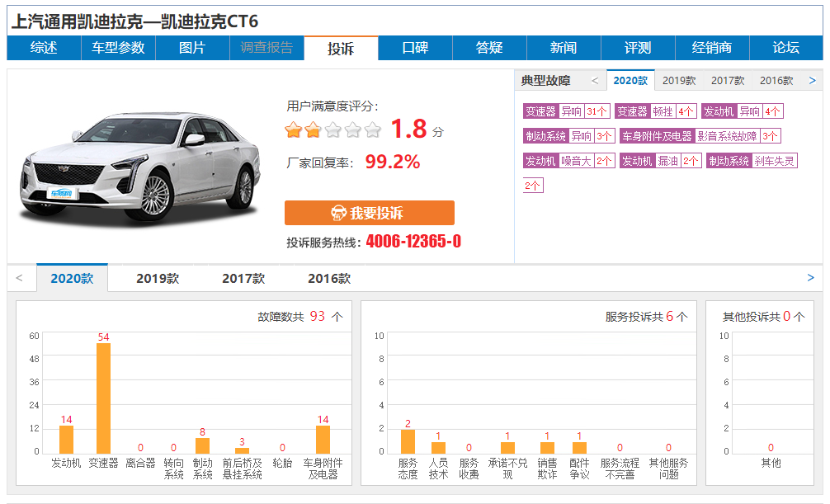830x504 pixels.
Task: Select 2016款 in 典型故障 panel
Action: pos(776,81)
